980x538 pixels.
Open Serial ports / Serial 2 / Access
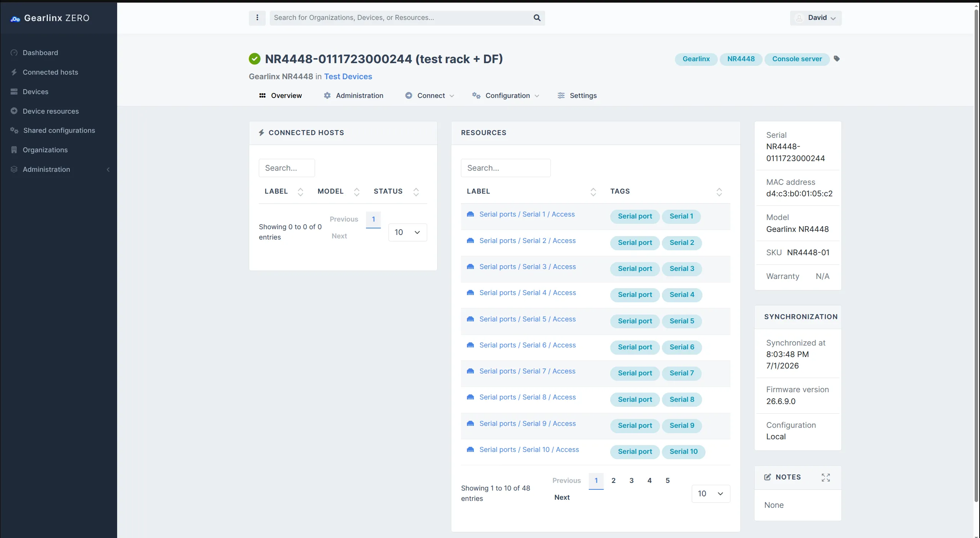(x=528, y=241)
